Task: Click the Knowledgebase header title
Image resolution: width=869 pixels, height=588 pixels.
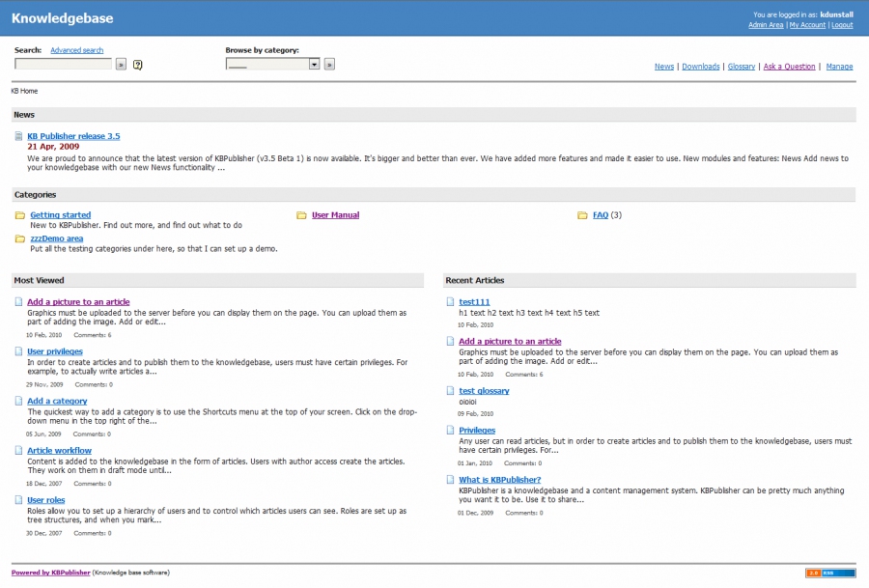Action: [62, 18]
